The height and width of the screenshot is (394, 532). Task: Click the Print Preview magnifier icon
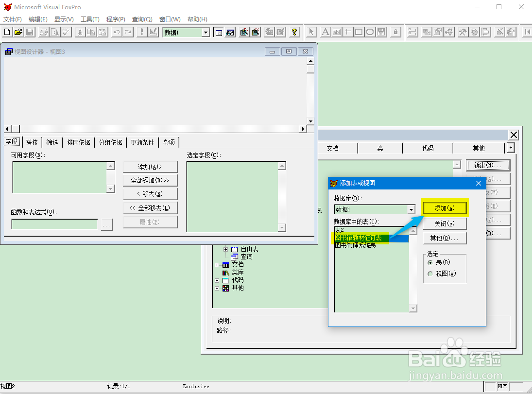pyautogui.click(x=54, y=32)
